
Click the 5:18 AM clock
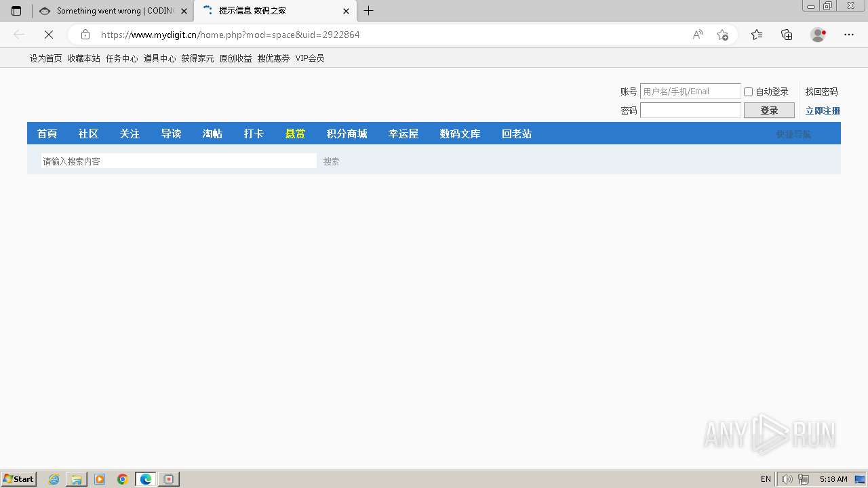click(x=833, y=479)
